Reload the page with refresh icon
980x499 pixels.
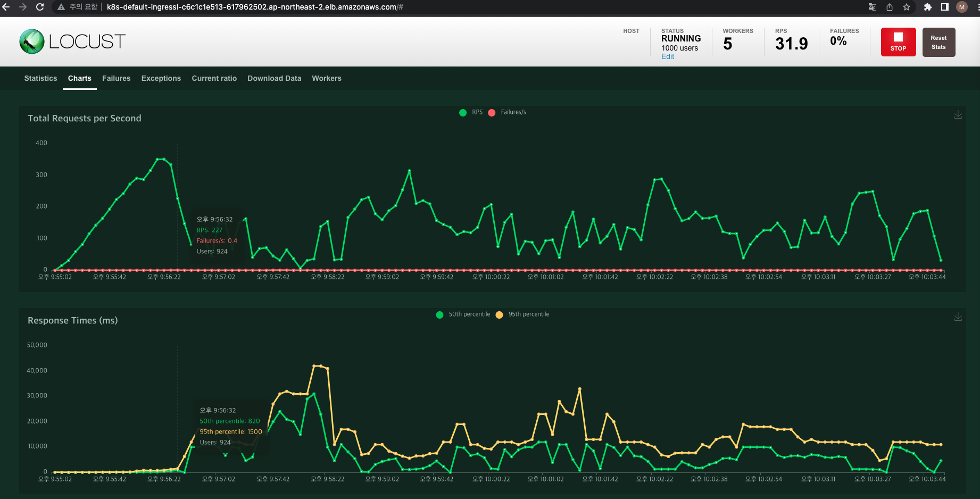(40, 7)
